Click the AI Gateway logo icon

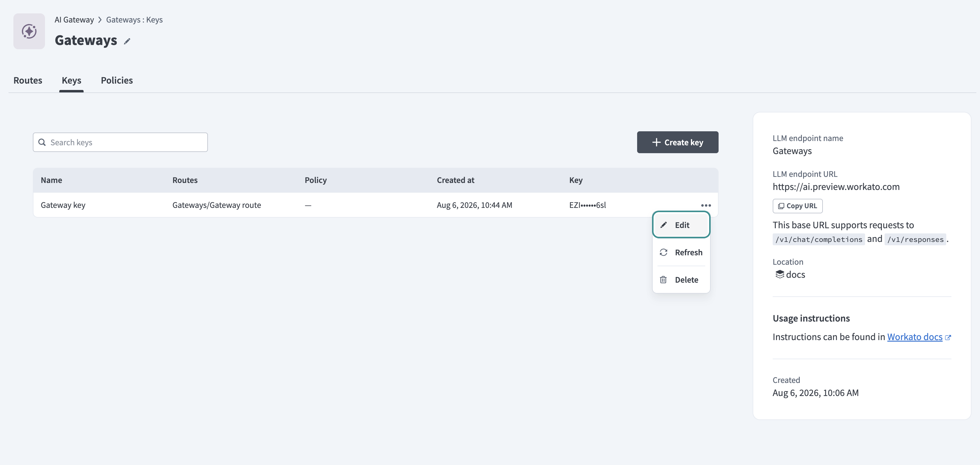(x=29, y=31)
